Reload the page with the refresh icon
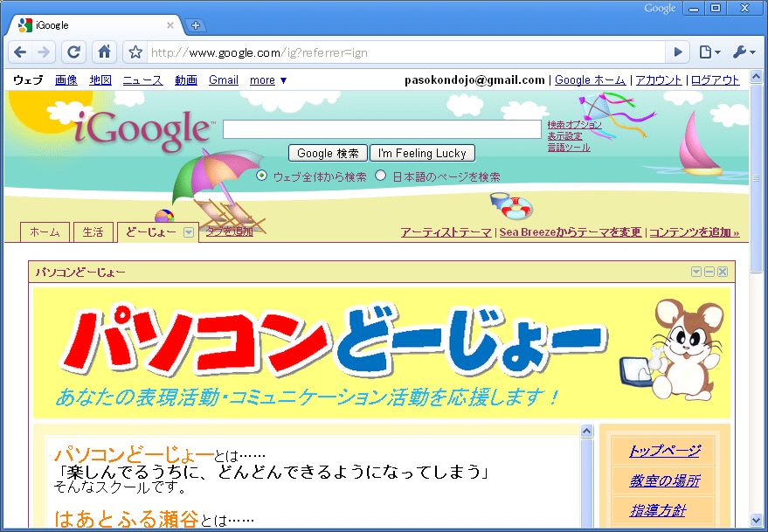The height and width of the screenshot is (532, 768). coord(74,52)
